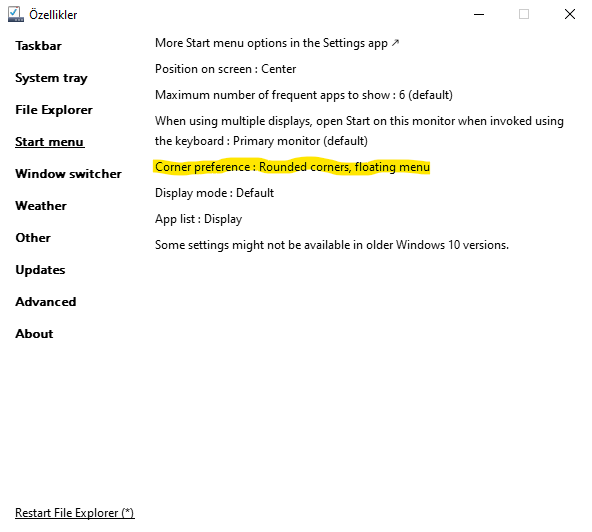
Task: Open Window switcher settings
Action: pyautogui.click(x=68, y=174)
